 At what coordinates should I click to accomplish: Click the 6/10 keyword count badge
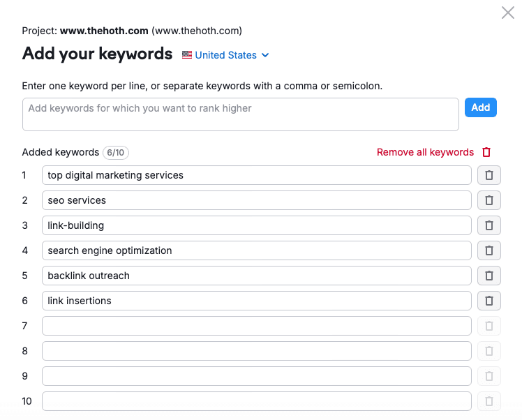[x=116, y=152]
